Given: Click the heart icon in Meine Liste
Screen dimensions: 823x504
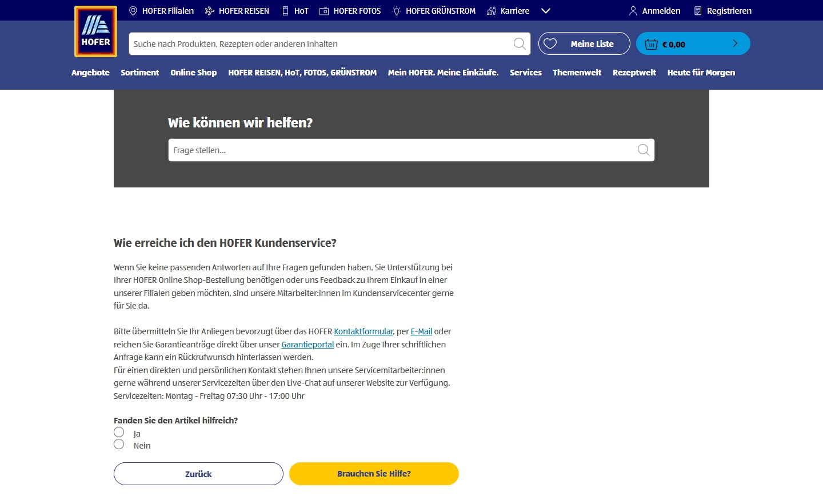Looking at the screenshot, I should point(550,44).
